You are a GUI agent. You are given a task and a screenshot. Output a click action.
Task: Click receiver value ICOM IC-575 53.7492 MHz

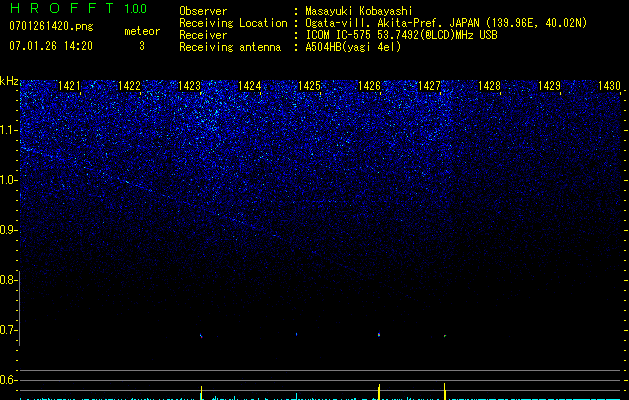click(401, 35)
